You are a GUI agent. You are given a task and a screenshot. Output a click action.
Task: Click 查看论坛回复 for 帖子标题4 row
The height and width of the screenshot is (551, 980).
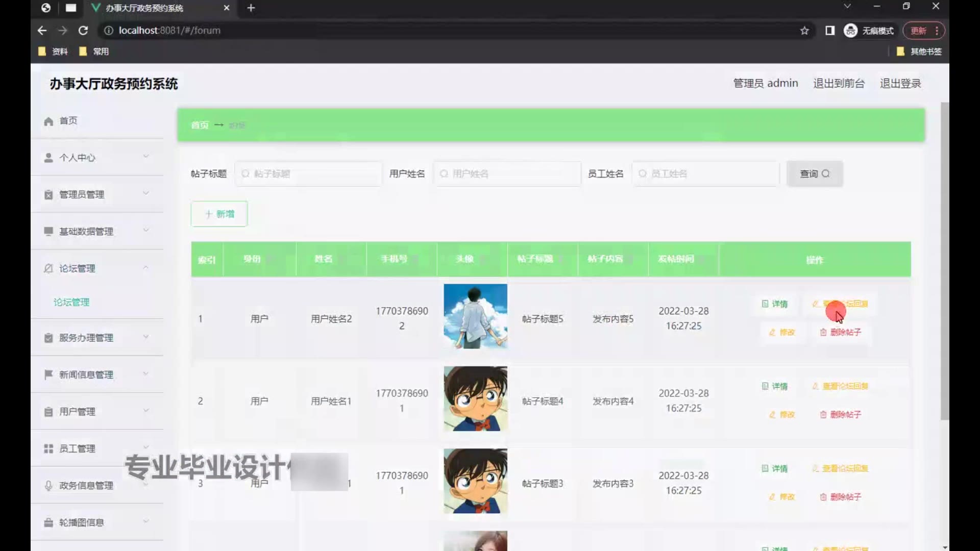click(x=840, y=386)
